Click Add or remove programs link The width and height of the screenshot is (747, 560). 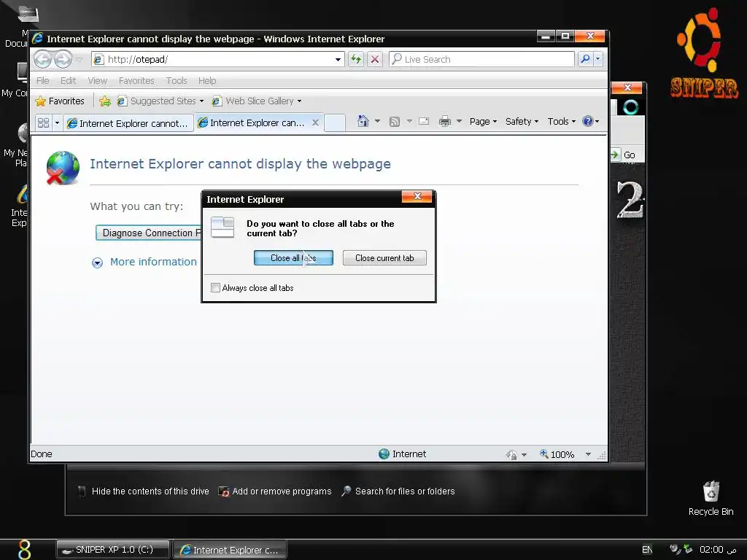(275, 491)
